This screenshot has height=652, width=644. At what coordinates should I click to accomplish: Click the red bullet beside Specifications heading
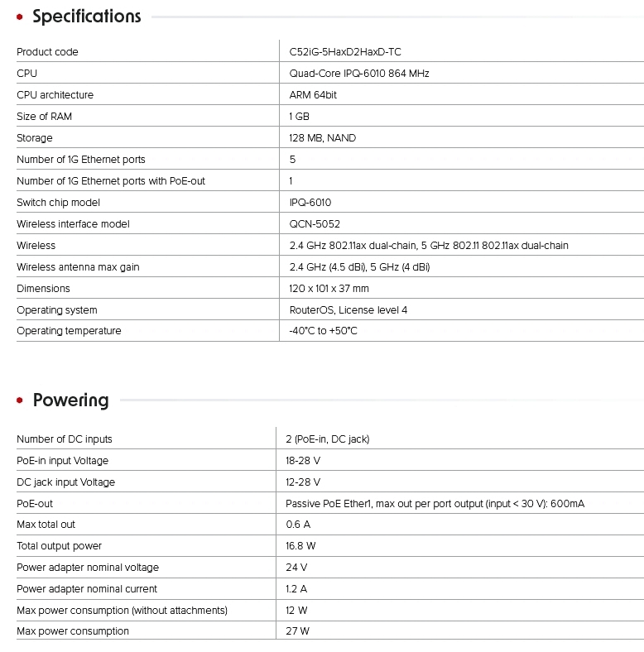[20, 17]
